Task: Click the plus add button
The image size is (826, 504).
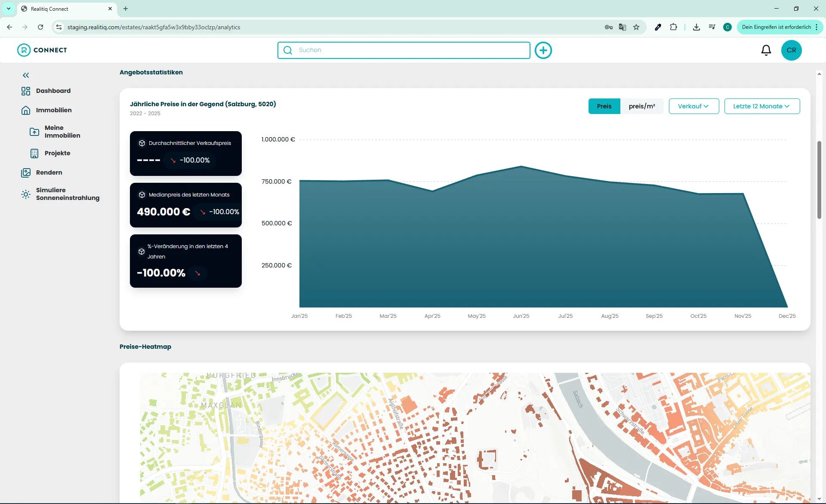Action: [x=543, y=50]
